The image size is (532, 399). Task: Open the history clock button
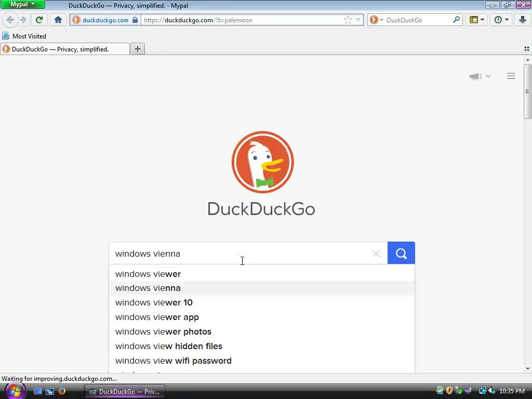pos(501,20)
